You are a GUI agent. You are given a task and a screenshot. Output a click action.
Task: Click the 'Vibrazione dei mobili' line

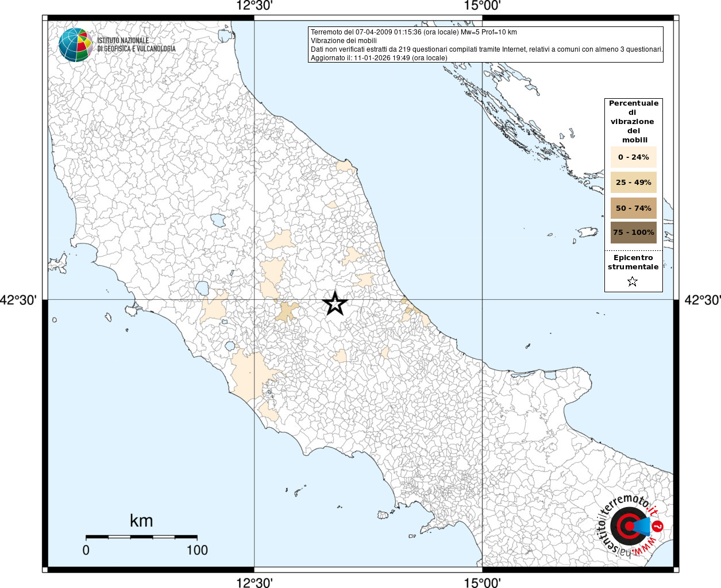344,41
